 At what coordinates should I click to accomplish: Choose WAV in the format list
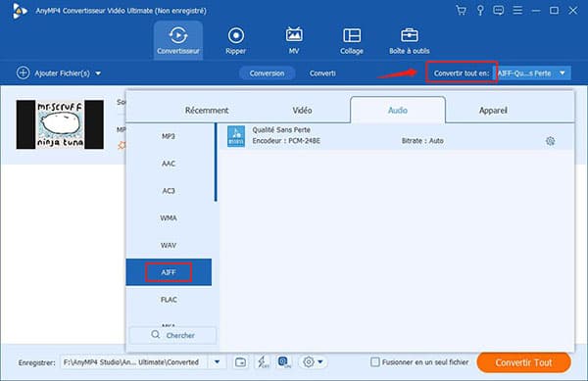coord(169,246)
